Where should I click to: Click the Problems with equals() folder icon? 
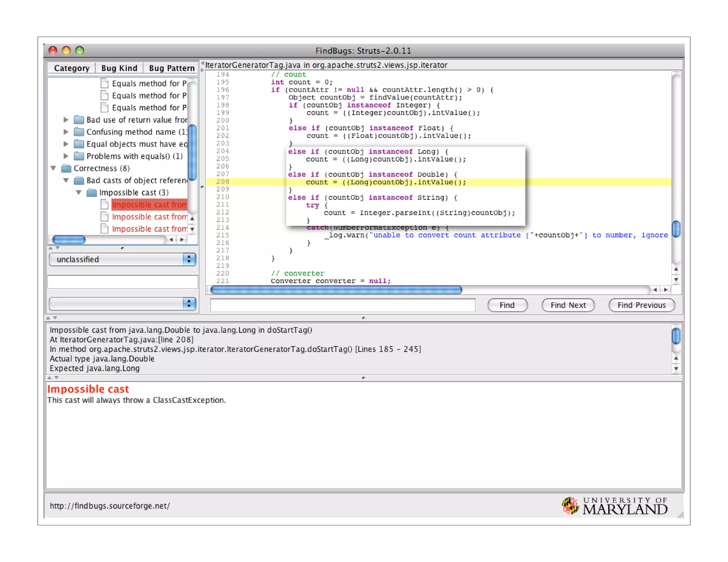pos(79,156)
